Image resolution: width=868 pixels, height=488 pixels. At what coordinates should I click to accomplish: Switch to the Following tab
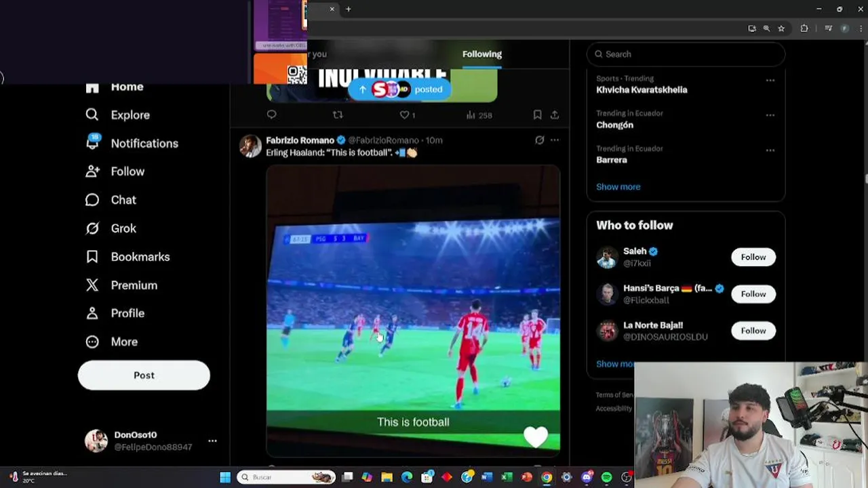[x=482, y=54]
